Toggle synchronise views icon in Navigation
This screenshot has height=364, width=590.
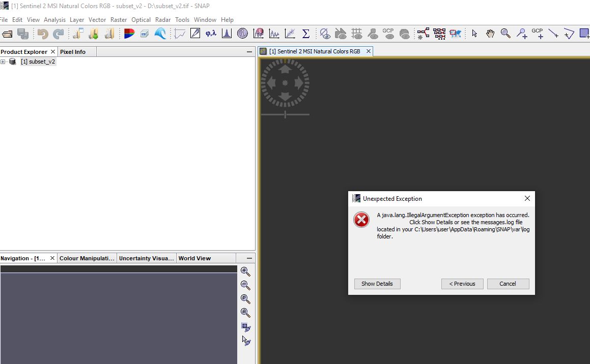pos(246,327)
